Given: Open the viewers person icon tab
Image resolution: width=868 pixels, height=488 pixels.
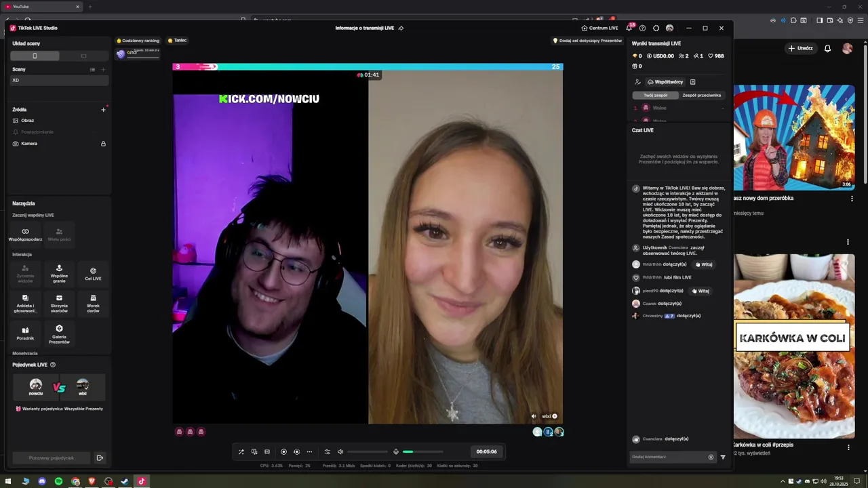Looking at the screenshot, I should pyautogui.click(x=637, y=82).
